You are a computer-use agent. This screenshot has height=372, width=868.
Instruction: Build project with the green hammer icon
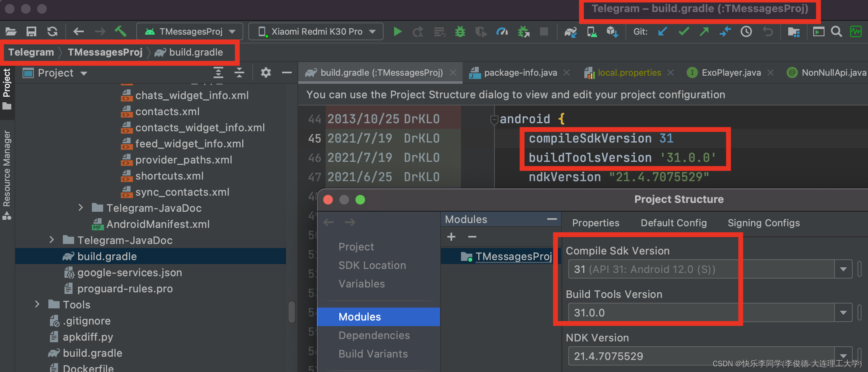point(120,31)
